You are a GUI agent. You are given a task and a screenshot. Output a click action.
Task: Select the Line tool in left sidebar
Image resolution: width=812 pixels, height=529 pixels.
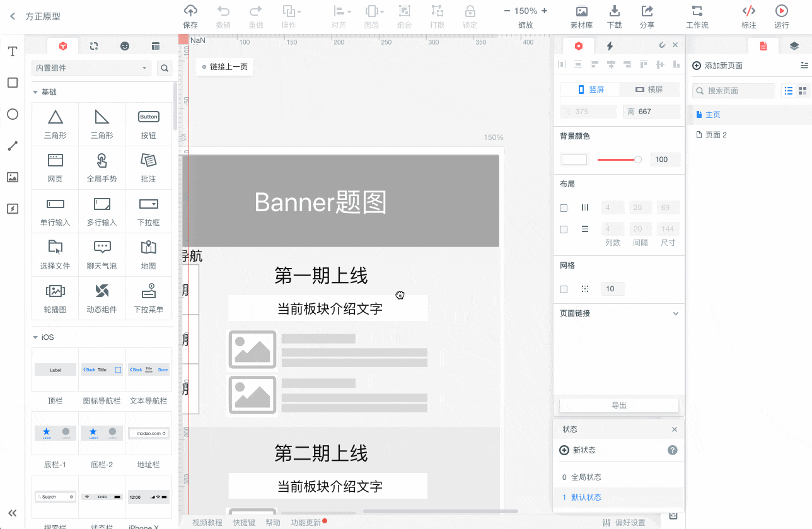[12, 146]
